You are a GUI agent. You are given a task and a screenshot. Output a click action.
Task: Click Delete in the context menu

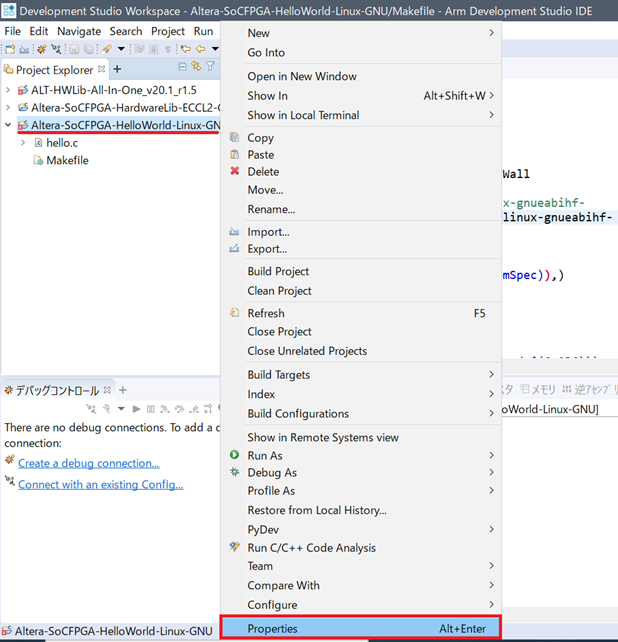(360, 172)
